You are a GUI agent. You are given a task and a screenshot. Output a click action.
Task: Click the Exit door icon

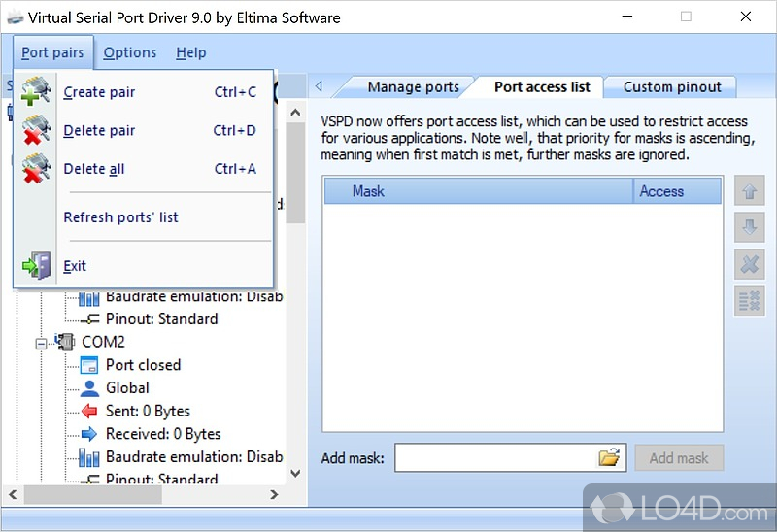(x=36, y=265)
